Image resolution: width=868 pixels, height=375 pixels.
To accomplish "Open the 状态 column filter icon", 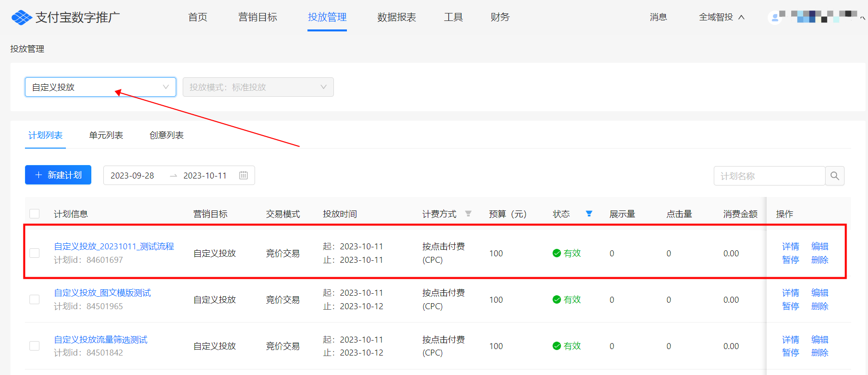I will (589, 213).
